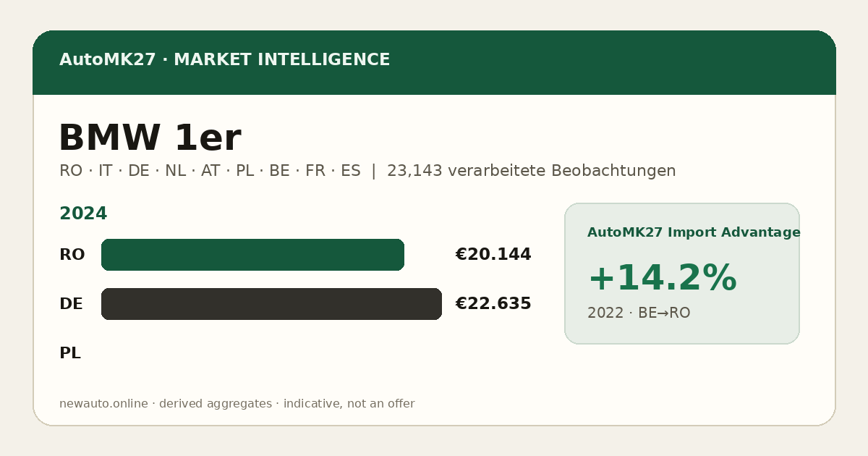Viewport: 868px width, 456px height.
Task: Click the RO country label
Action: (x=72, y=255)
